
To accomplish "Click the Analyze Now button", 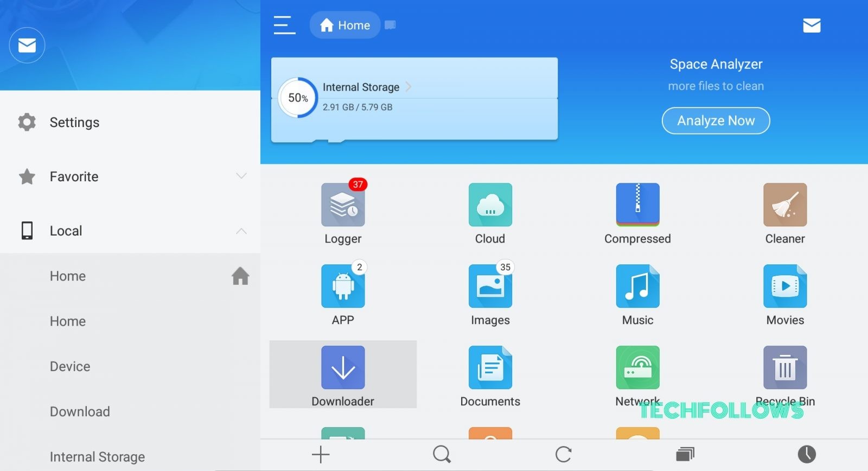I will pyautogui.click(x=716, y=120).
